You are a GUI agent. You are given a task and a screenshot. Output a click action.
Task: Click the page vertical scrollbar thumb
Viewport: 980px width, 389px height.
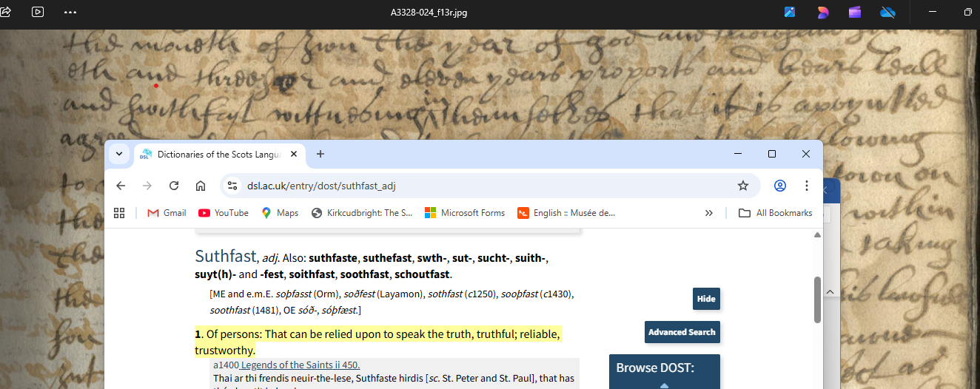click(817, 300)
